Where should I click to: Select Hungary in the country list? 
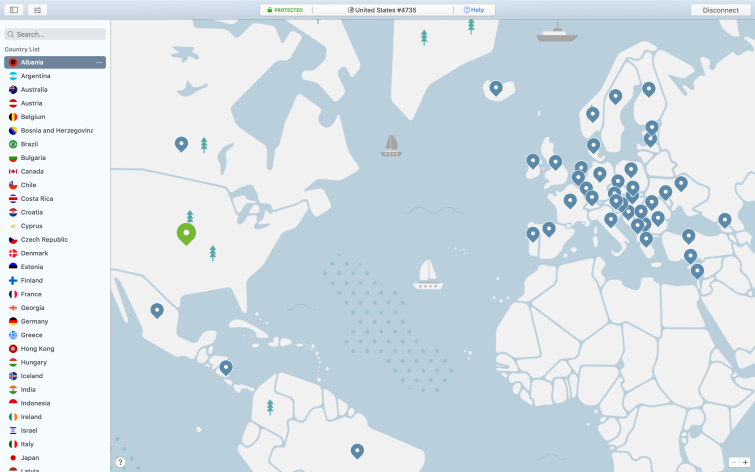tap(55, 362)
